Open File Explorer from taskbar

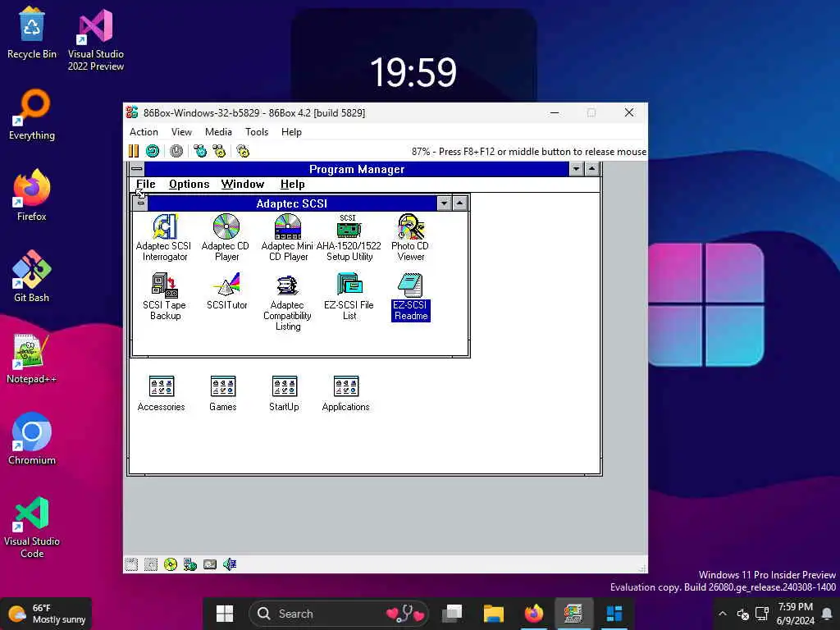[493, 614]
